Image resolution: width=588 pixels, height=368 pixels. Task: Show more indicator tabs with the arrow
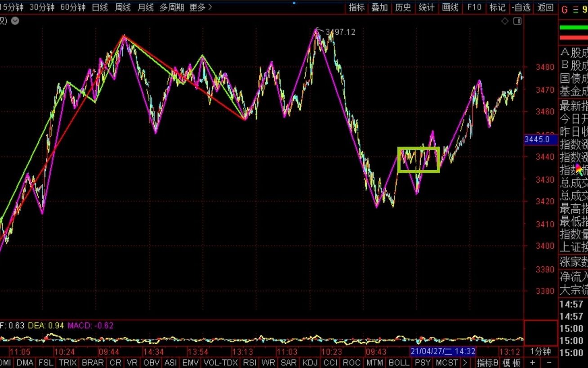465,363
